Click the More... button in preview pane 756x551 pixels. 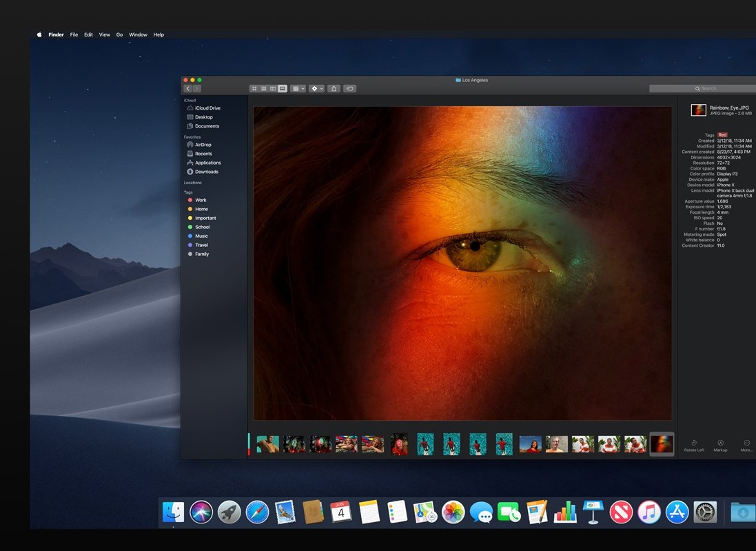746,445
